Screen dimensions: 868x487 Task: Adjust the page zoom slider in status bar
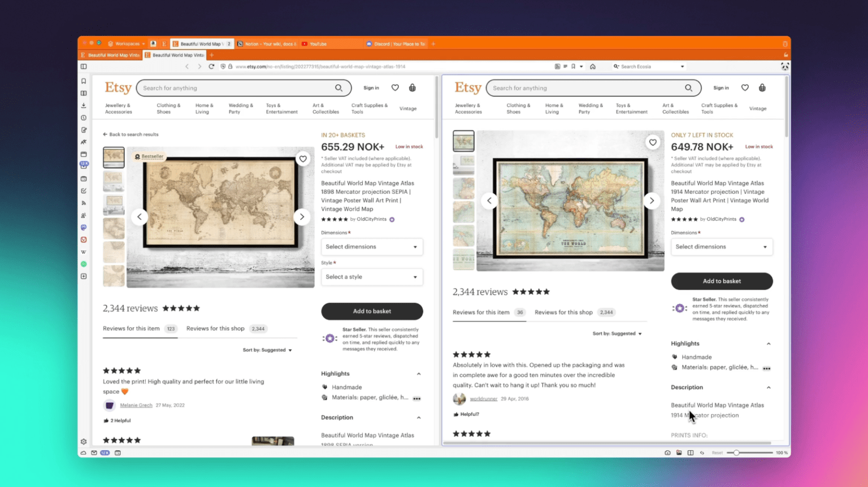pyautogui.click(x=737, y=453)
